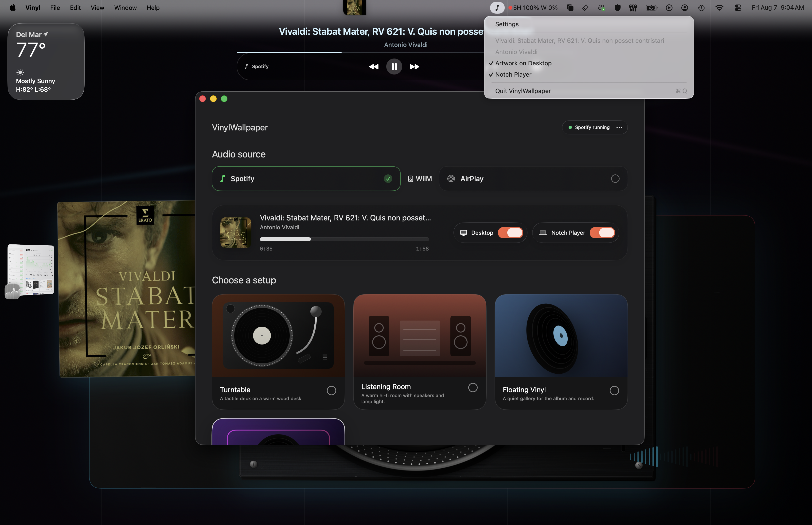The image size is (812, 525).
Task: Open the Edit menu
Action: click(75, 8)
